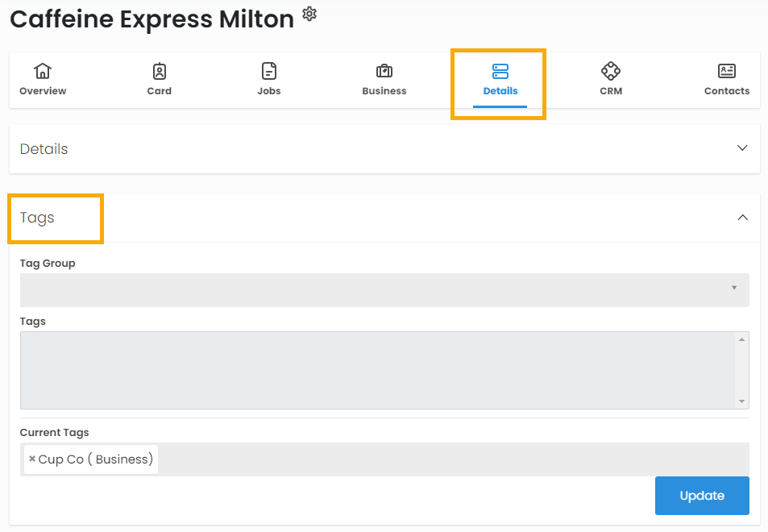Remove the Cup Co tag with x
Image resolution: width=768 pixels, height=532 pixels.
click(32, 459)
